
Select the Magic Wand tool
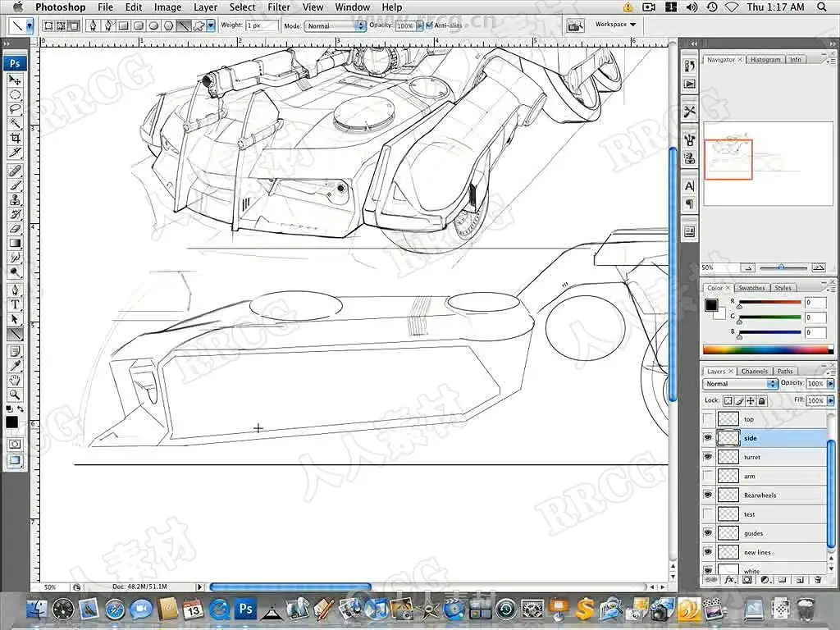[15, 123]
